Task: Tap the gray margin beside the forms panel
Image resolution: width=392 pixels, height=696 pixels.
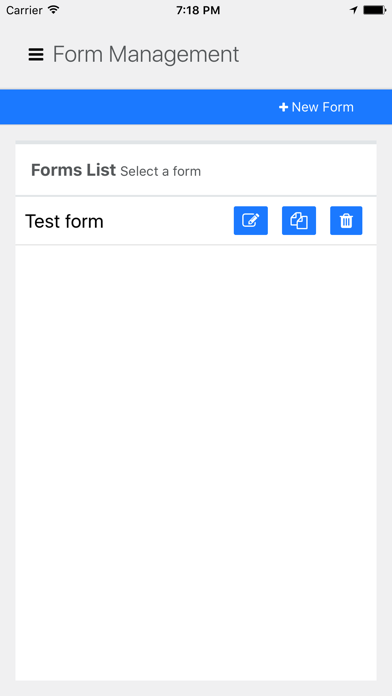Action: pyautogui.click(x=384, y=399)
